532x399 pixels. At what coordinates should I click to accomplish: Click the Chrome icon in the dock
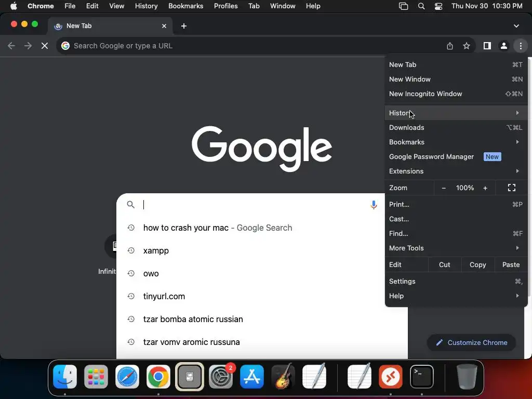[158, 377]
